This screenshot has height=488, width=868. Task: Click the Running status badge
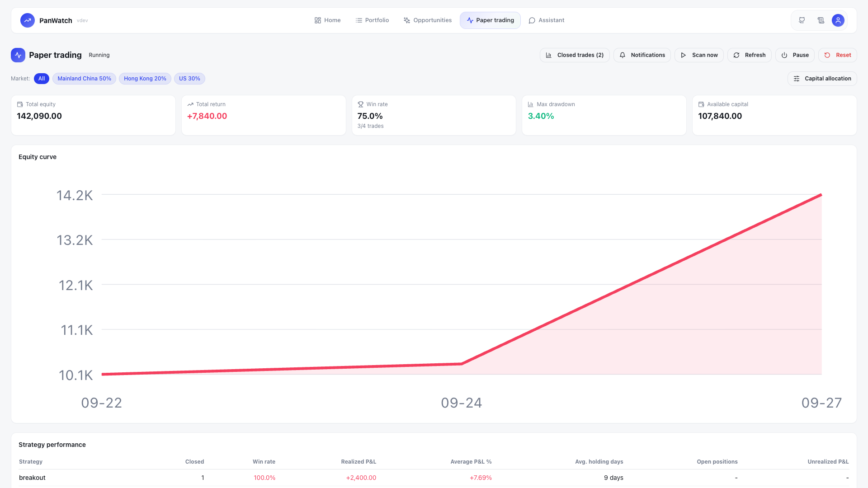click(x=99, y=55)
